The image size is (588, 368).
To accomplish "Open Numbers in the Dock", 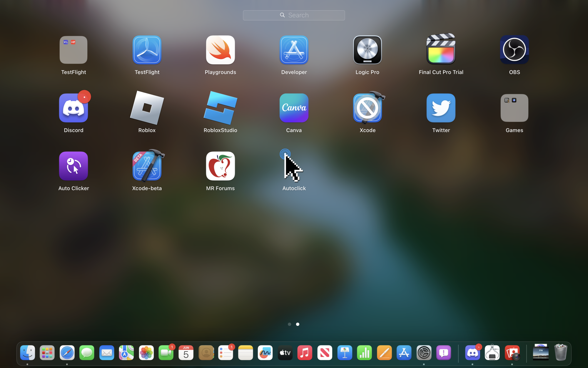I will 365,353.
